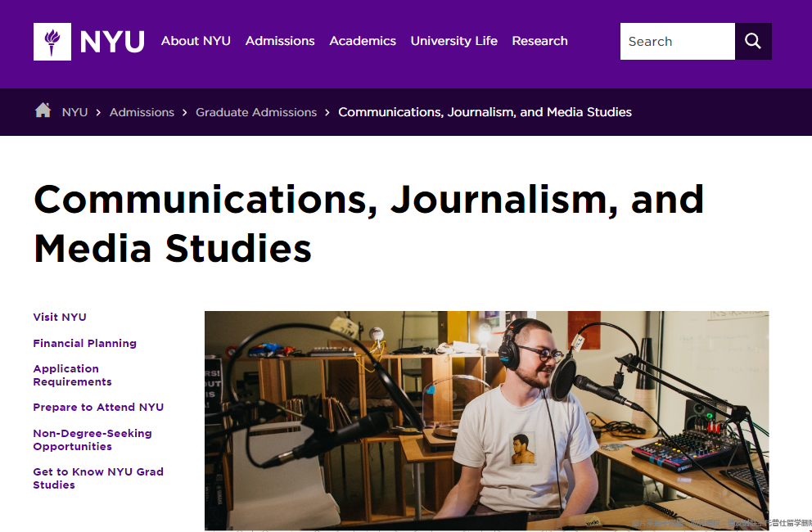Click the magnifying glass search button
812x532 pixels.
click(x=753, y=42)
